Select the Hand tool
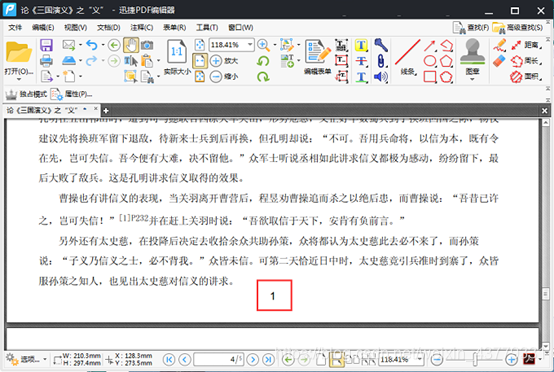Screen dimensions: 554x372 pos(131,45)
